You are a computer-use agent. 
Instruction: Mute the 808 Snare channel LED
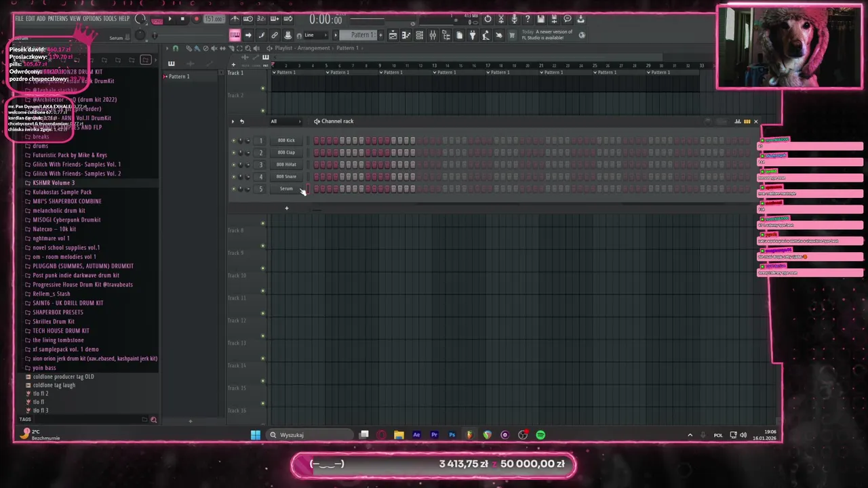coord(233,177)
